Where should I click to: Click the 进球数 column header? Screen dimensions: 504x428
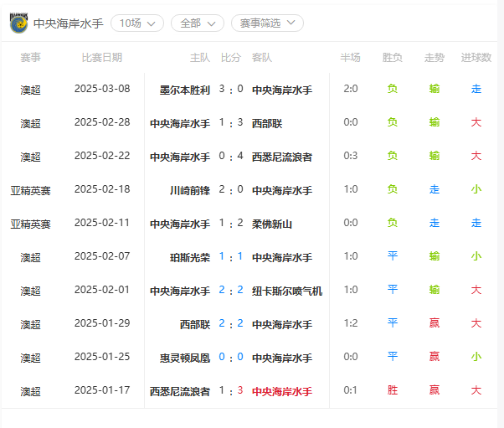pos(476,58)
